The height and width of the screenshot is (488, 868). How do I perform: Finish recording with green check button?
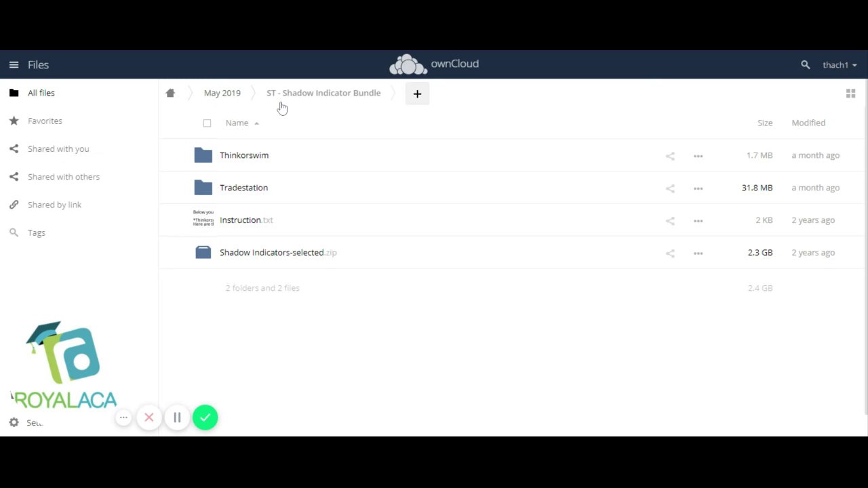205,418
